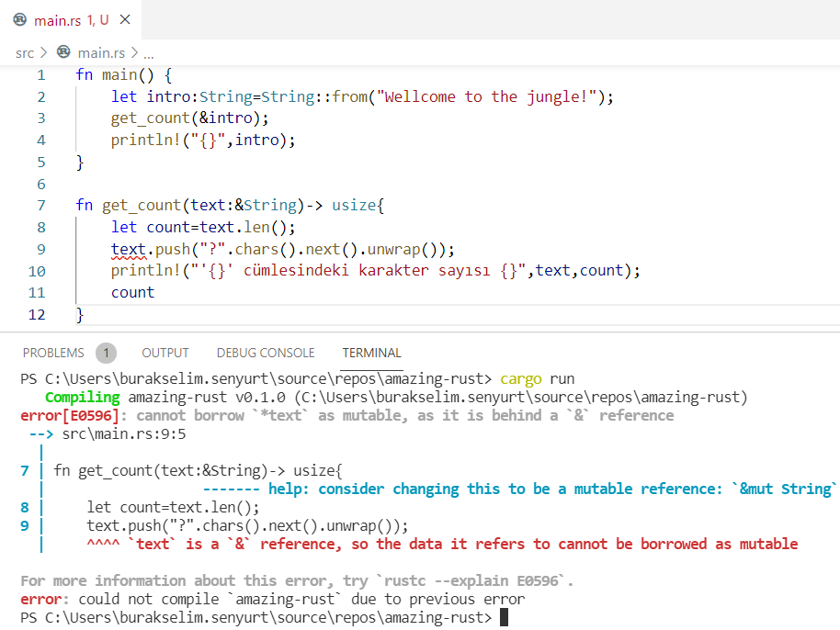The height and width of the screenshot is (630, 840).
Task: Open the main.rs breadcrumb dropdown
Action: (100, 53)
